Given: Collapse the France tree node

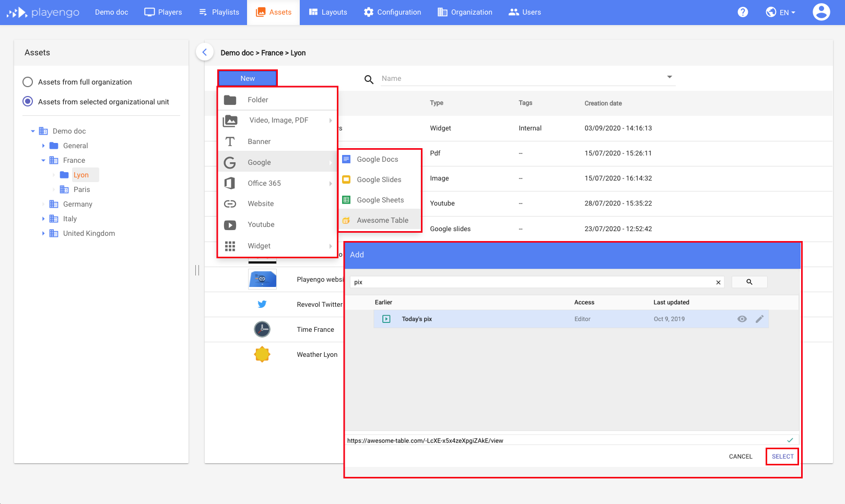Looking at the screenshot, I should point(43,160).
